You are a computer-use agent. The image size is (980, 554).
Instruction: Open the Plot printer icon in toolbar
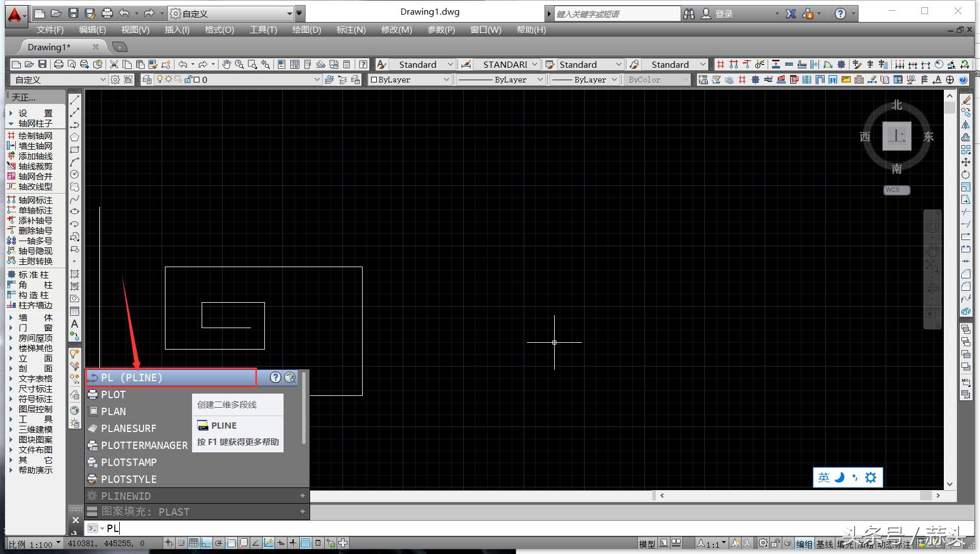pos(58,64)
